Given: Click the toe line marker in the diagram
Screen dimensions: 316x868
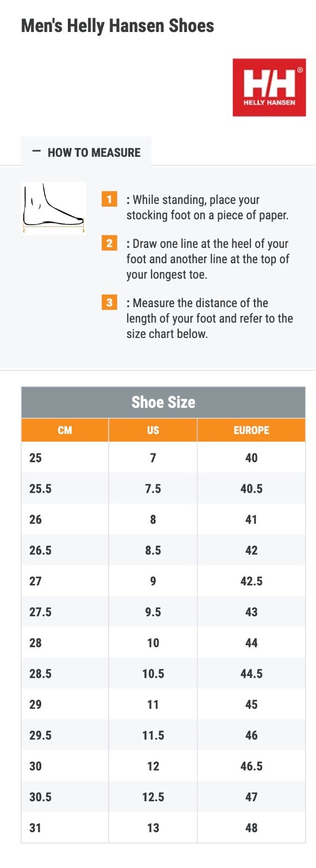Looking at the screenshot, I should pyautogui.click(x=83, y=230).
